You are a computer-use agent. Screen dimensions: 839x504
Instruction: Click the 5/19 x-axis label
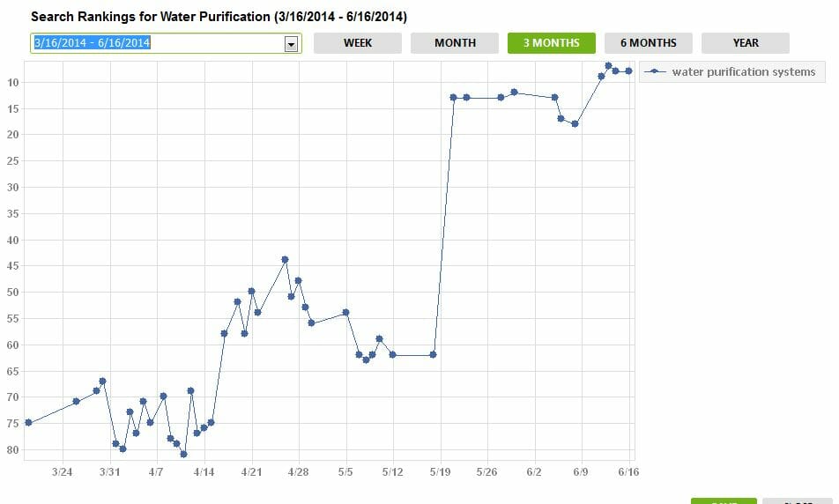tap(441, 472)
